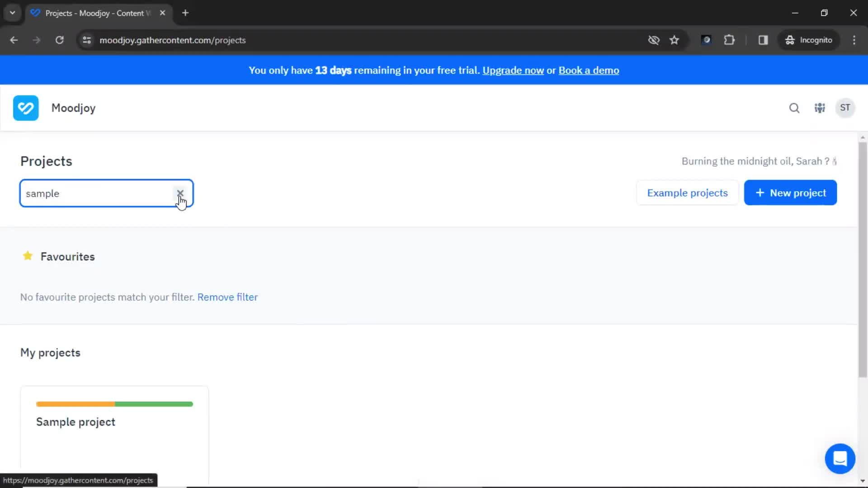Open Example projects
Viewport: 868px width, 488px height.
687,193
